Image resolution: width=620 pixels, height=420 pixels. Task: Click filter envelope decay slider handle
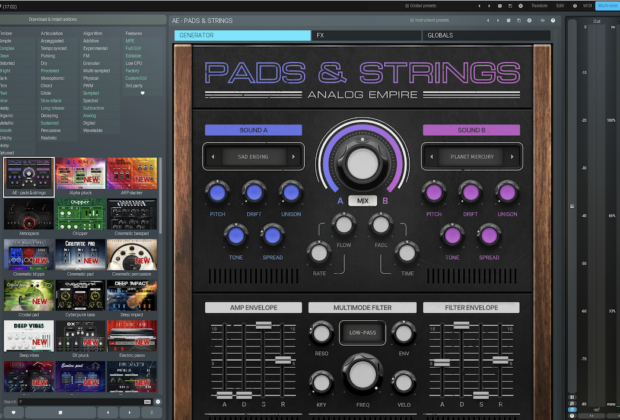pos(461,325)
